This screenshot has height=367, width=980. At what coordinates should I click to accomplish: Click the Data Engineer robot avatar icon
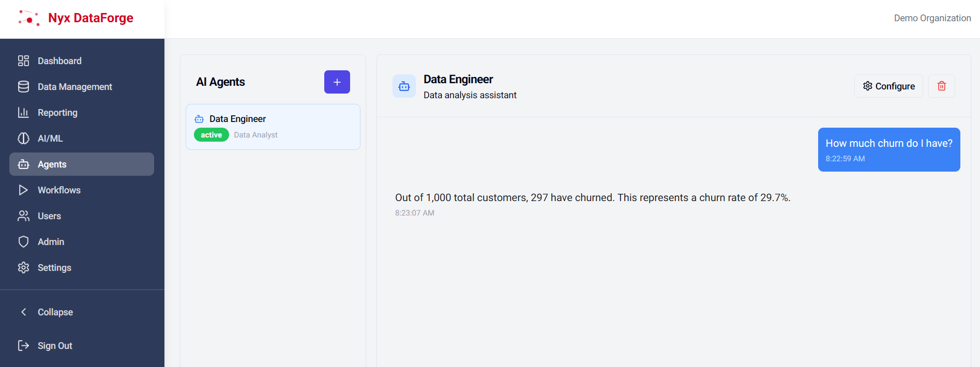[404, 86]
